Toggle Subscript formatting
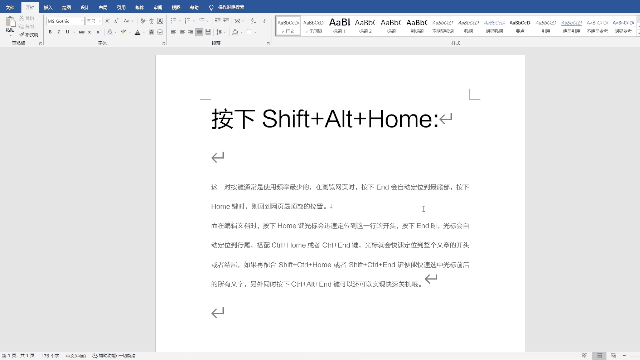This screenshot has height=360, width=640. 89,32
